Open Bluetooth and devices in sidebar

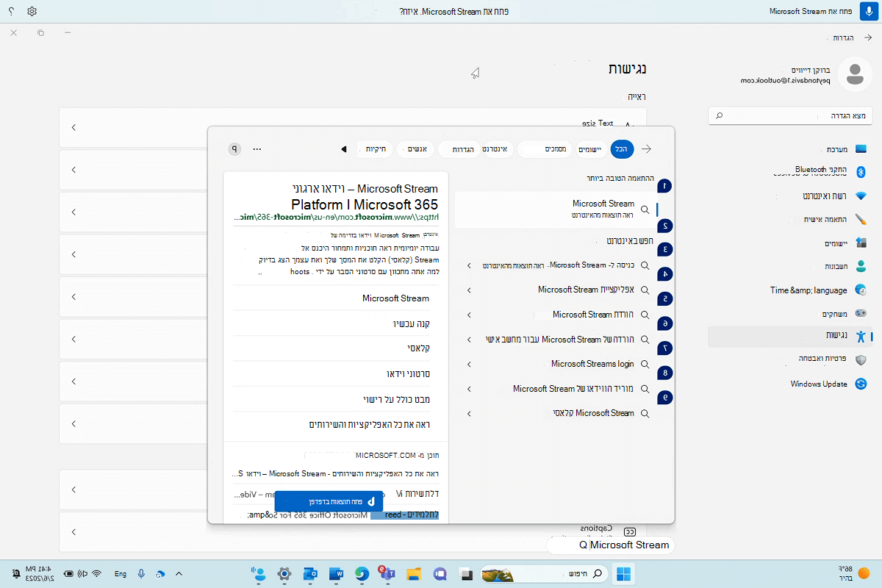click(790, 172)
